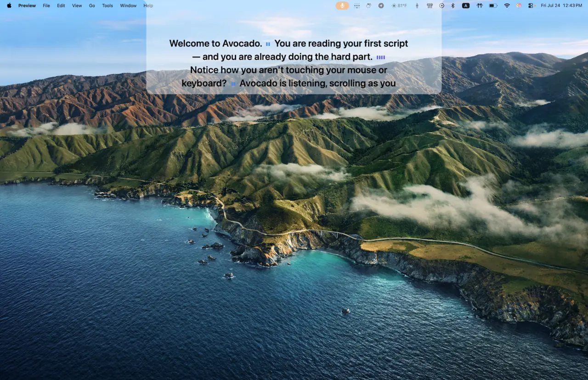The image size is (588, 380).
Task: Click the line 'Notice how you aren't touching your mouse or'
Action: (288, 70)
